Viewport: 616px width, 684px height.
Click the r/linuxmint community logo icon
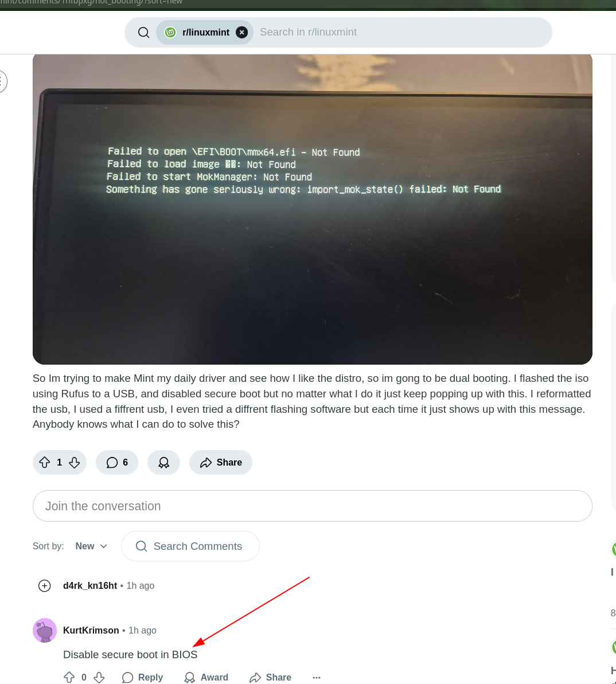pyautogui.click(x=170, y=32)
